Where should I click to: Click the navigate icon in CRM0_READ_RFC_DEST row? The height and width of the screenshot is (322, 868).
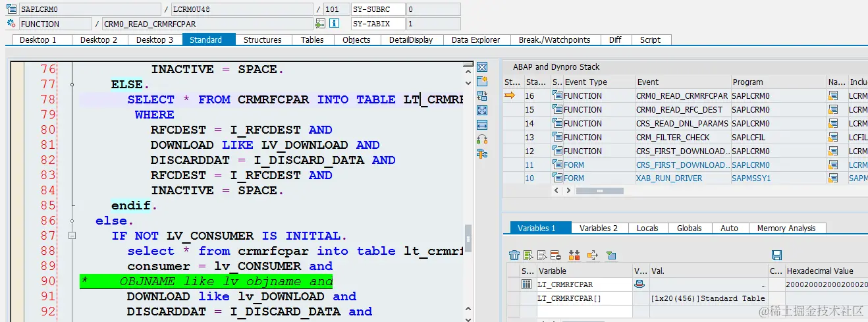[834, 109]
